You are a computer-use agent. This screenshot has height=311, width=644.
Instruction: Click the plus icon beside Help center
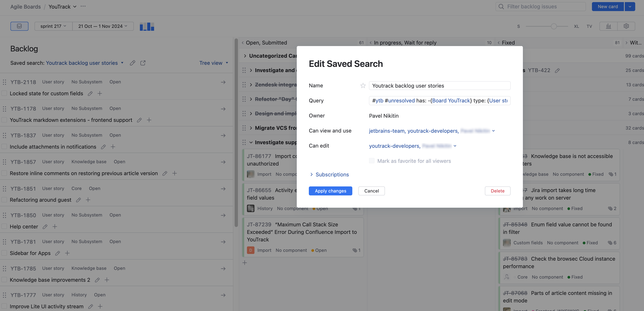point(55,227)
